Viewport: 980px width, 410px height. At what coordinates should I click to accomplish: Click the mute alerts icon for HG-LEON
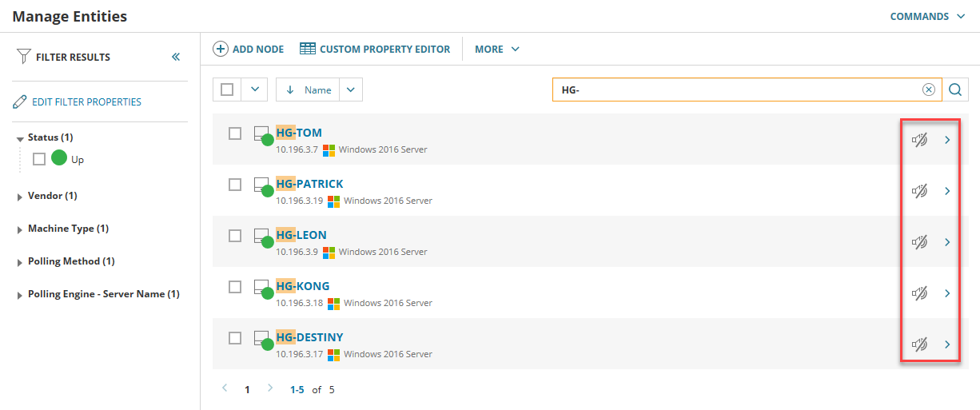coord(919,242)
